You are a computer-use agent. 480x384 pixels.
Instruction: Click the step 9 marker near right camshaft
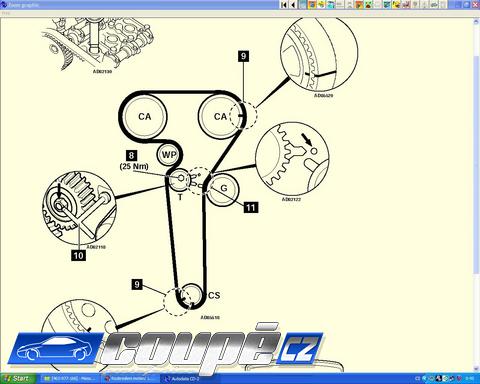click(243, 56)
